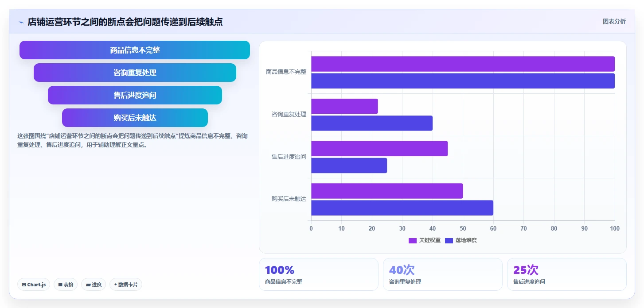
Task: Click the title 店铺运营环节之间的断点会把问题传递到后续触点
Action: click(x=125, y=22)
